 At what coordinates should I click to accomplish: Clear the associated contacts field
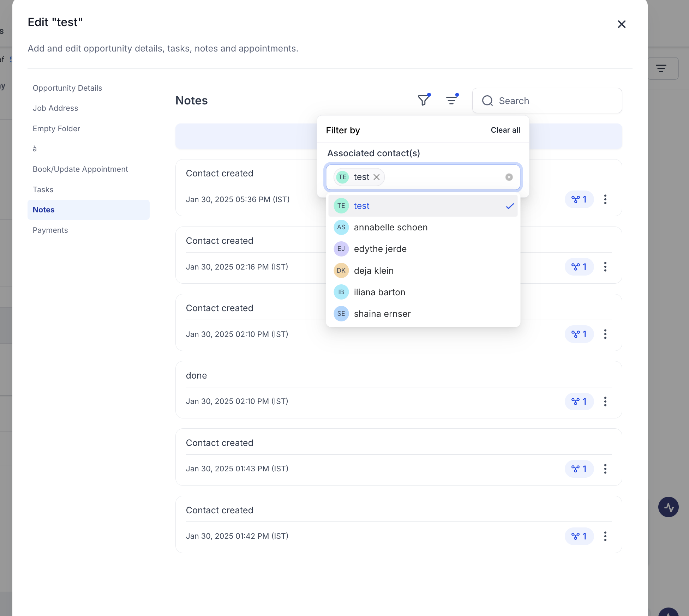[509, 177]
